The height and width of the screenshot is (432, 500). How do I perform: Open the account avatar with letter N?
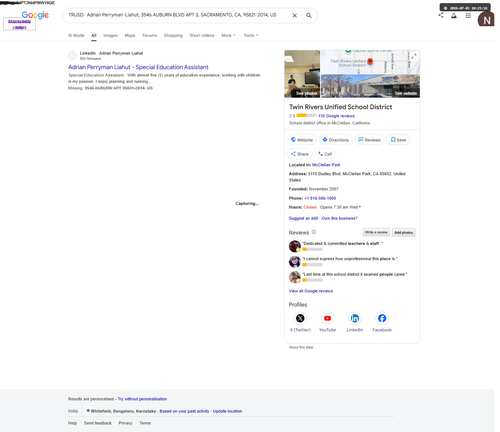486,20
